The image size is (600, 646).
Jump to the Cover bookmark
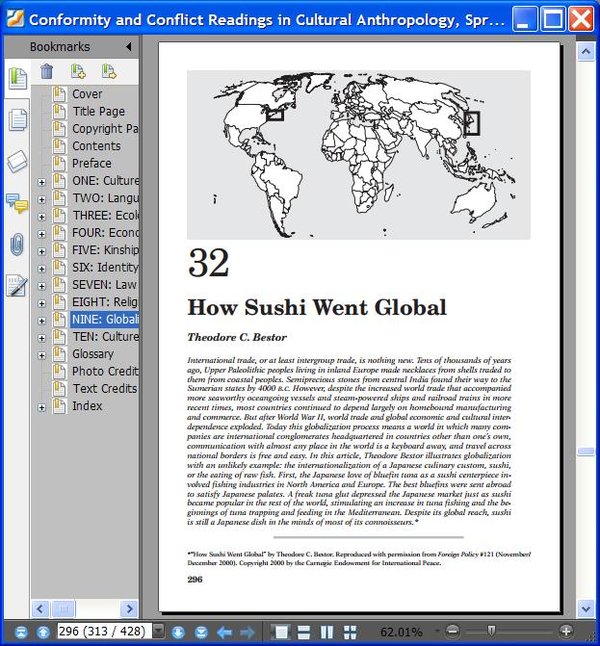pyautogui.click(x=87, y=94)
